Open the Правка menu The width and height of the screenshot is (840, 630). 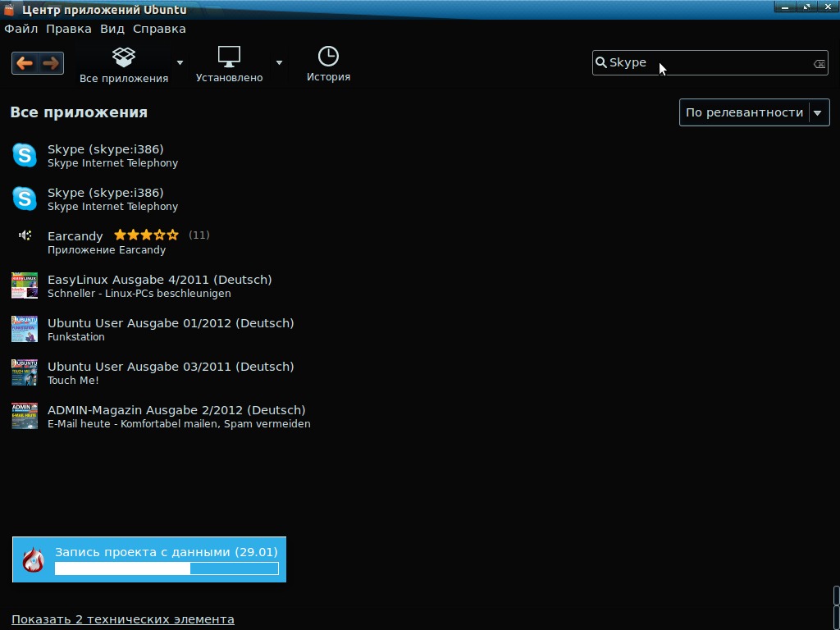point(69,29)
